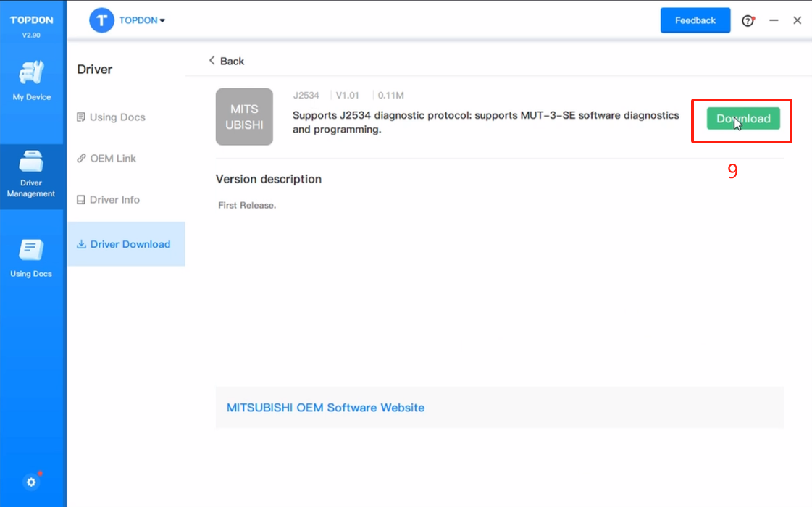Switch to Driver Download section
This screenshot has width=812, height=507.
pyautogui.click(x=130, y=244)
